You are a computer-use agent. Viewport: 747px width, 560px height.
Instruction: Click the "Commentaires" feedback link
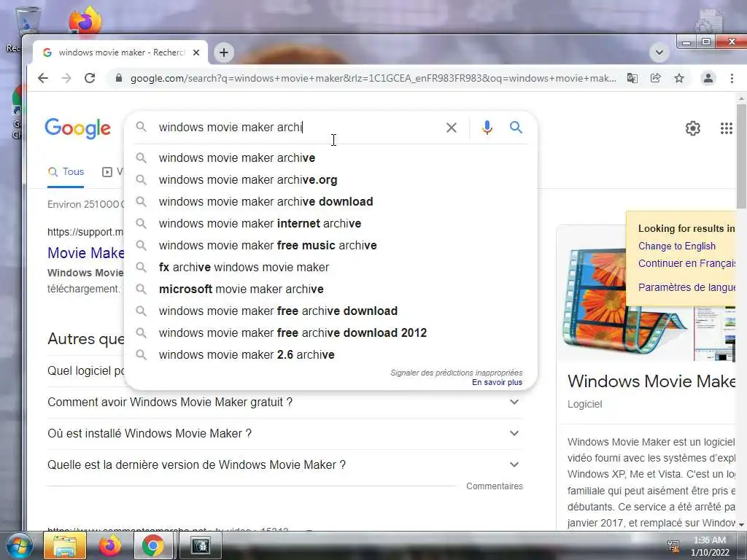494,486
